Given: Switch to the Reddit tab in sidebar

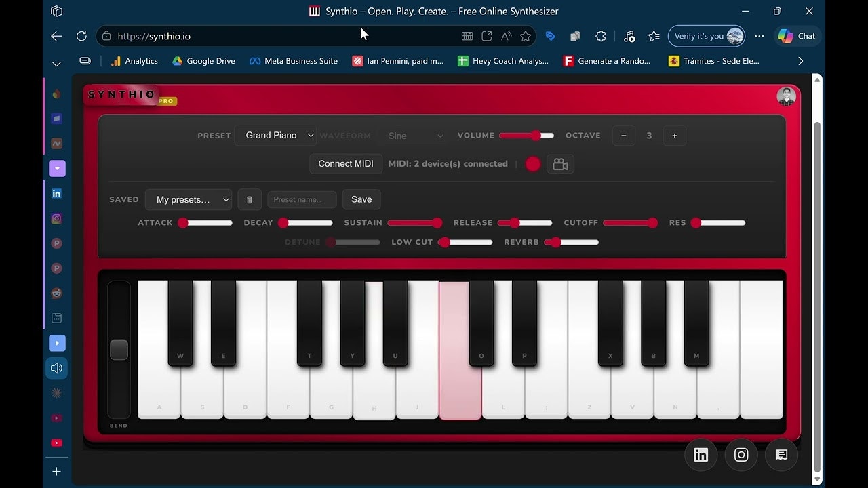Looking at the screenshot, I should click(56, 293).
